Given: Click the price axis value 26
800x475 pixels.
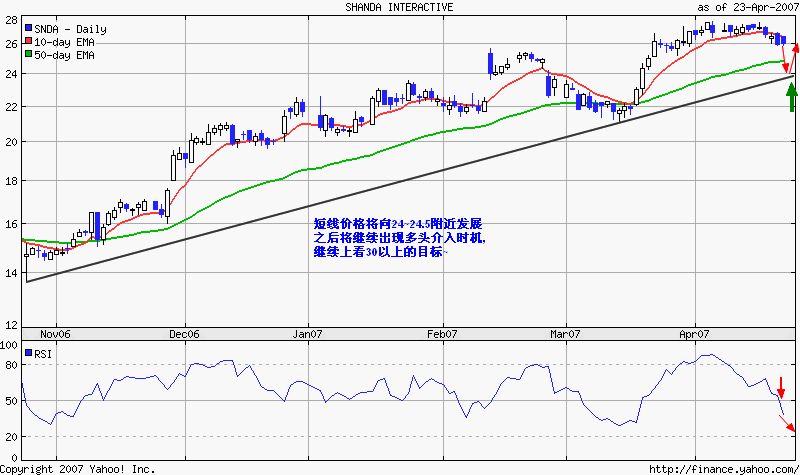Looking at the screenshot, I should [x=11, y=44].
